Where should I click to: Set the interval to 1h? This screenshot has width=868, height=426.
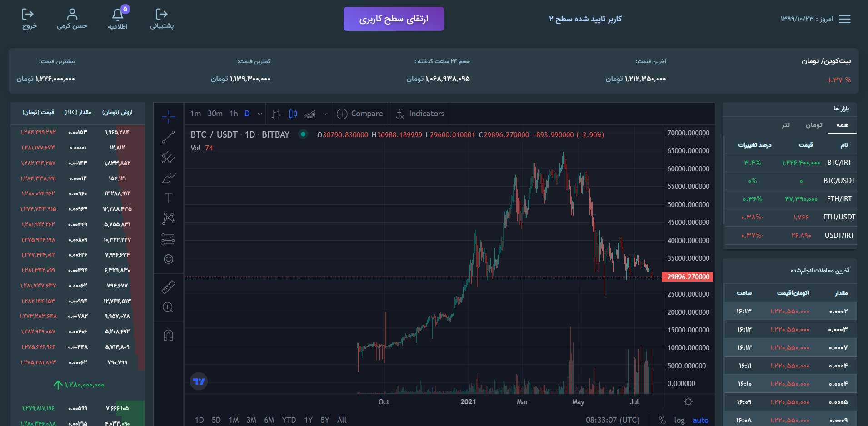pos(234,114)
